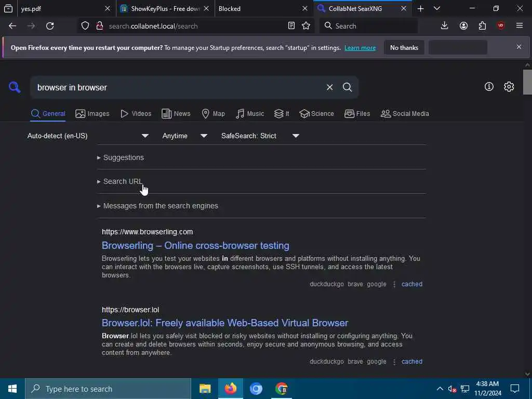
Task: Open the Browser.lol Virtual Browser result
Action: (x=225, y=323)
